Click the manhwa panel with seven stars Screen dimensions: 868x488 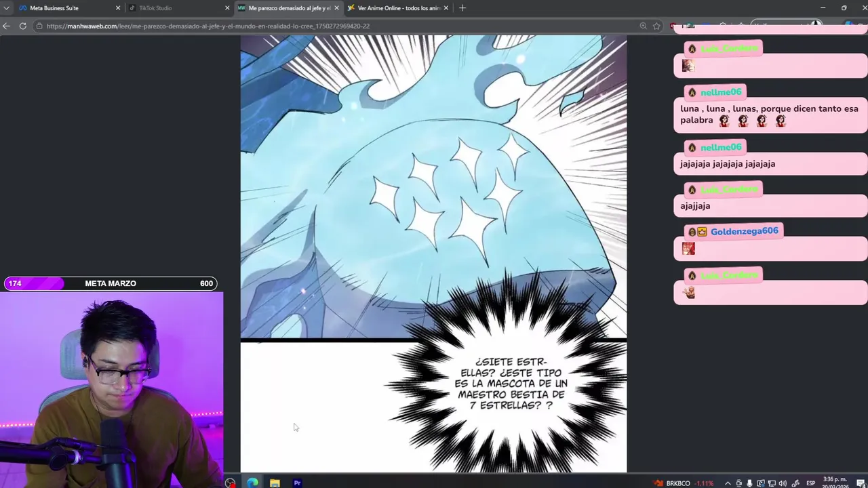coord(433,186)
